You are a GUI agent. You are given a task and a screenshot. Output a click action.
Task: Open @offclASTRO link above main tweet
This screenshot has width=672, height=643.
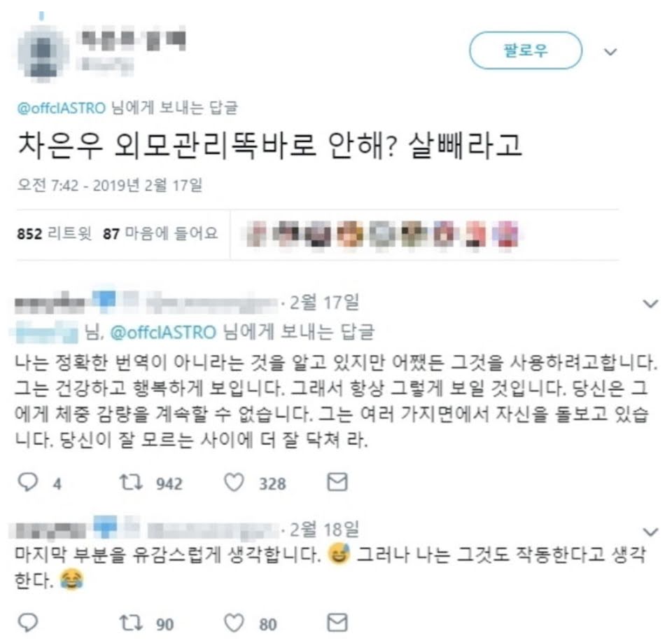click(x=62, y=108)
